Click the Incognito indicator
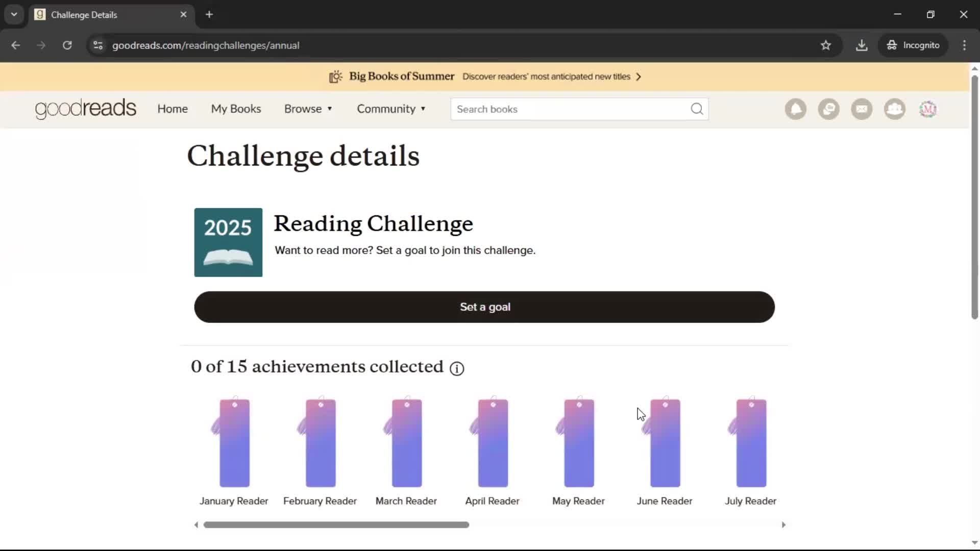The height and width of the screenshot is (551, 980). tap(913, 45)
